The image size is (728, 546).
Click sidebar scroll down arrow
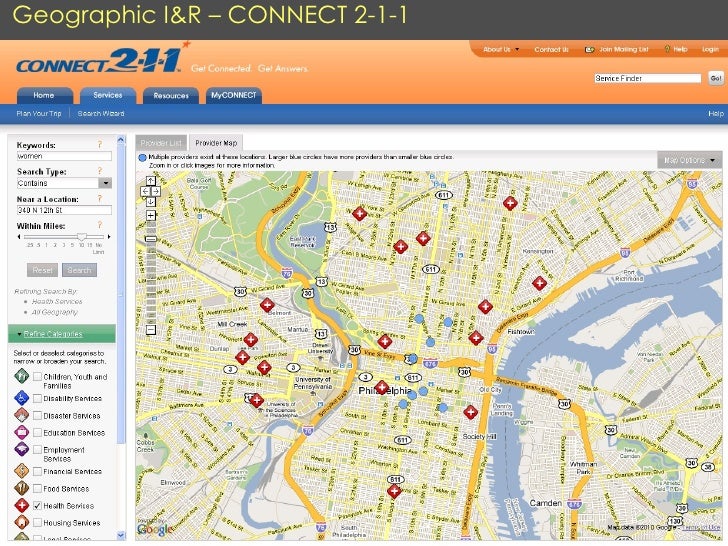[122, 535]
